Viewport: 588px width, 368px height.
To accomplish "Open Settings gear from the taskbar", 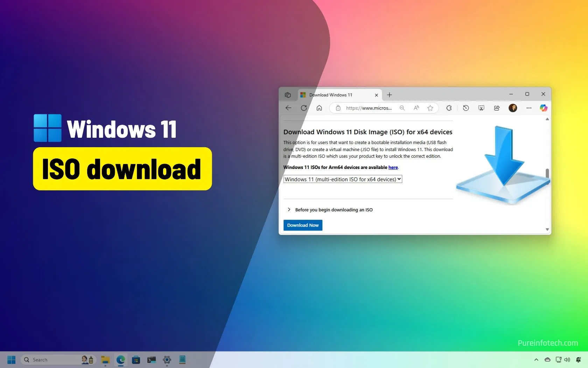I will click(x=167, y=360).
